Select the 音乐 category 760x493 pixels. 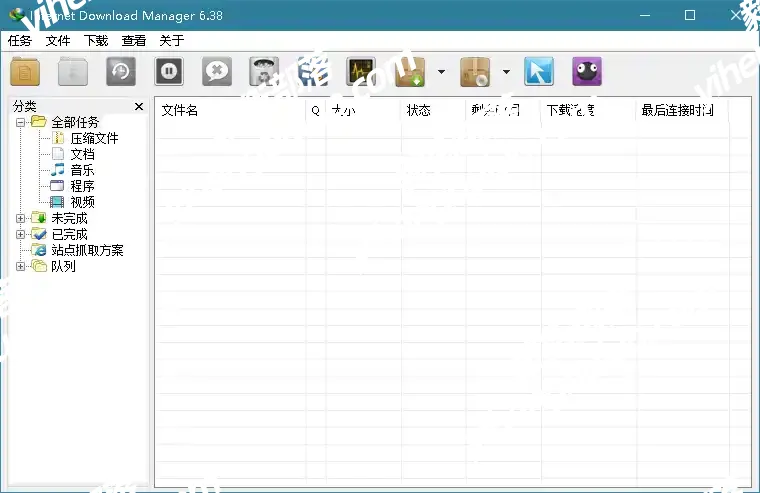coord(82,170)
